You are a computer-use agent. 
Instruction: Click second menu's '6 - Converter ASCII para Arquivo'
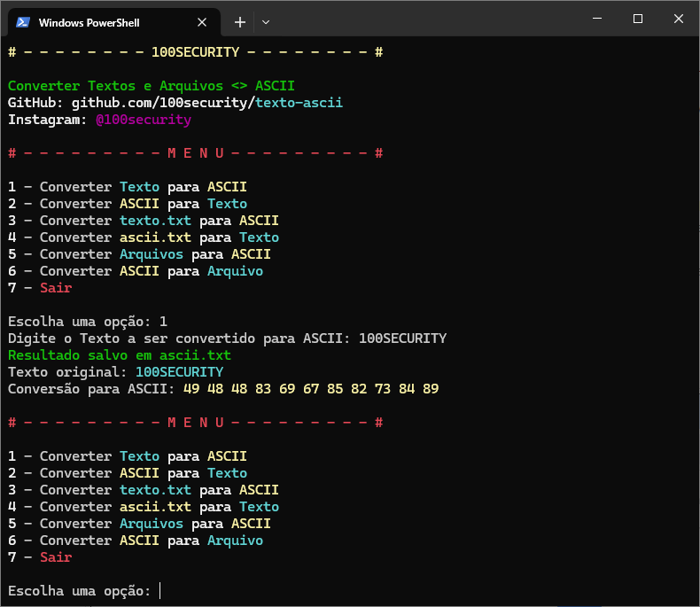136,541
